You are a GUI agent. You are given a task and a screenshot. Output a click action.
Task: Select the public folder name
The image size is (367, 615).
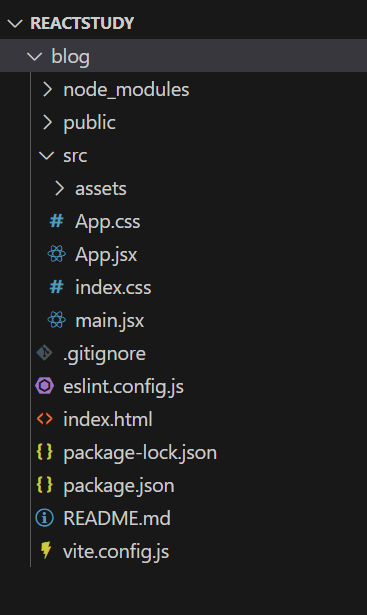[89, 123]
